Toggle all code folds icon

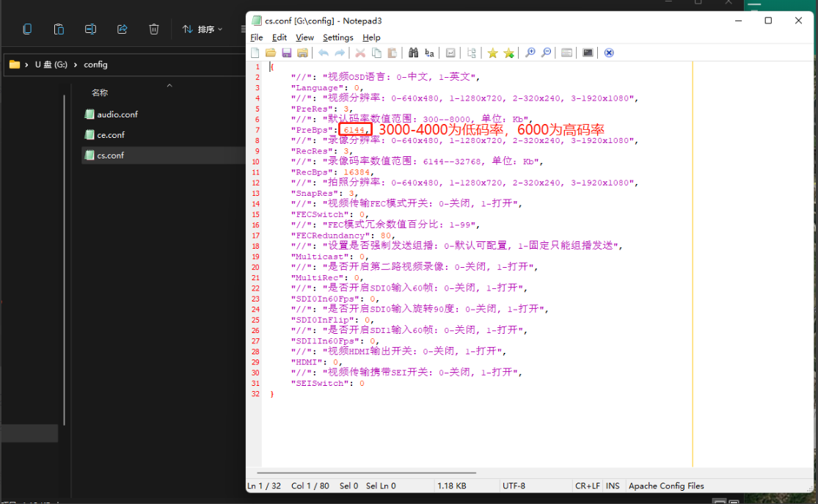point(472,53)
